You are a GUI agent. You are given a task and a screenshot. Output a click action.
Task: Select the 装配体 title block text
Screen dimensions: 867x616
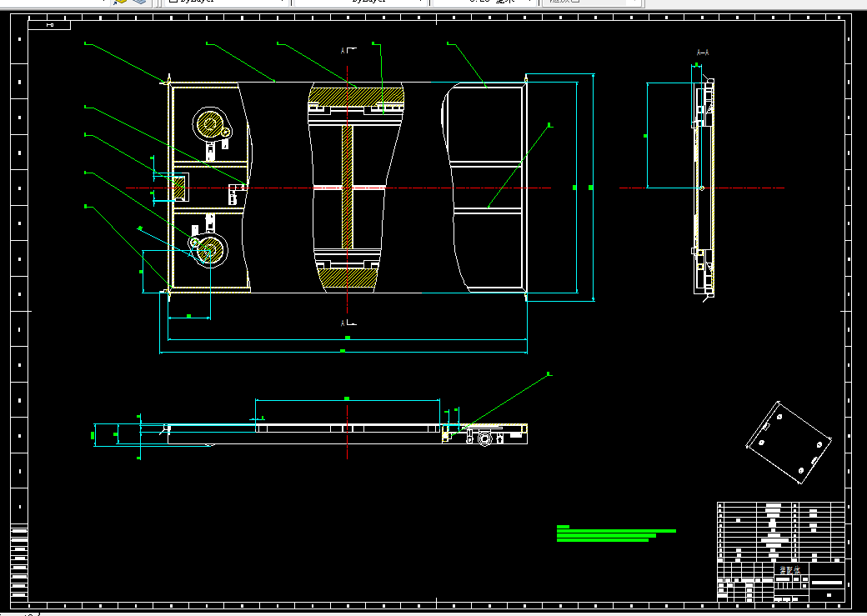coord(789,569)
